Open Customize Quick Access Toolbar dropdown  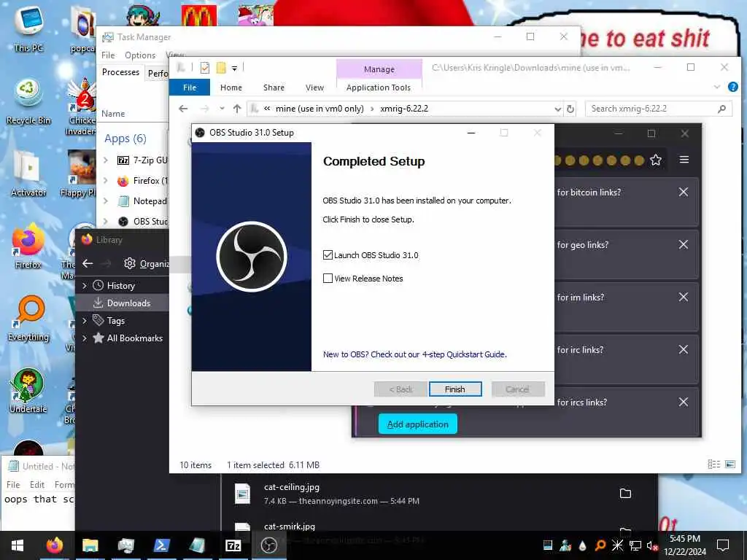[x=234, y=69]
